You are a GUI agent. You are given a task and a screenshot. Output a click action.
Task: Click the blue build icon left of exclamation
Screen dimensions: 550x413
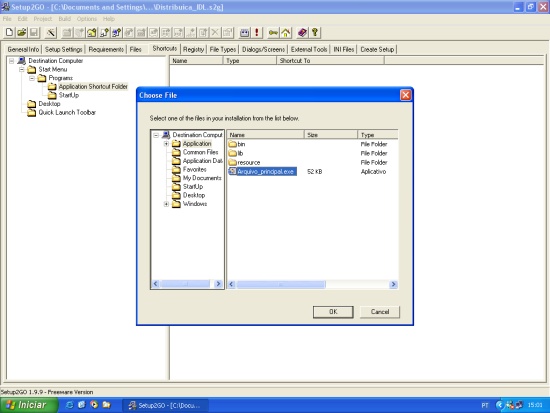[x=244, y=33]
